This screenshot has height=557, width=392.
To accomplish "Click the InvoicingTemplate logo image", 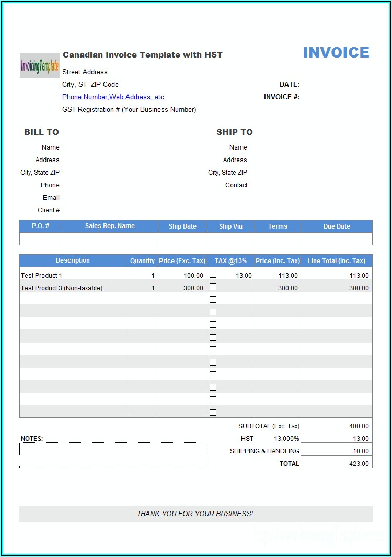I will point(40,66).
